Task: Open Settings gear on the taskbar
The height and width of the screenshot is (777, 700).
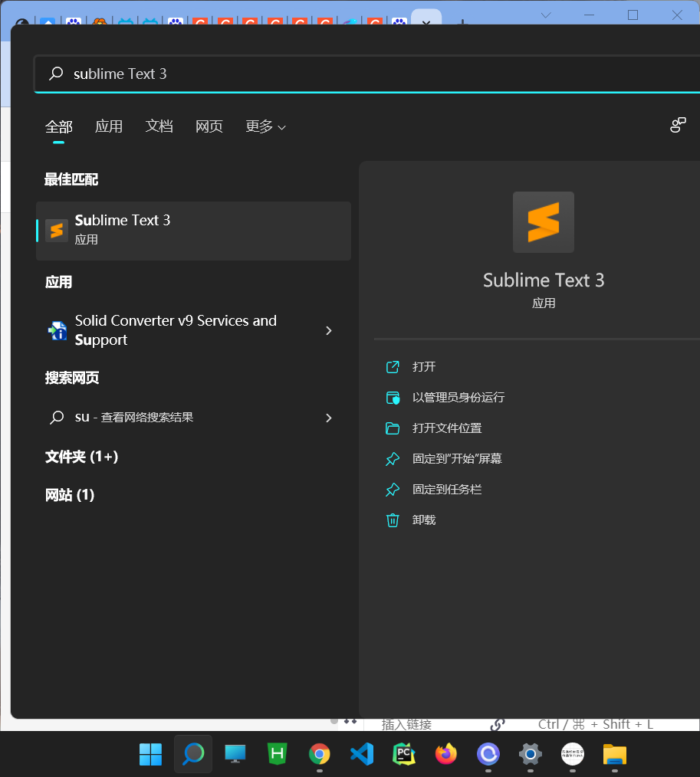Action: click(531, 754)
